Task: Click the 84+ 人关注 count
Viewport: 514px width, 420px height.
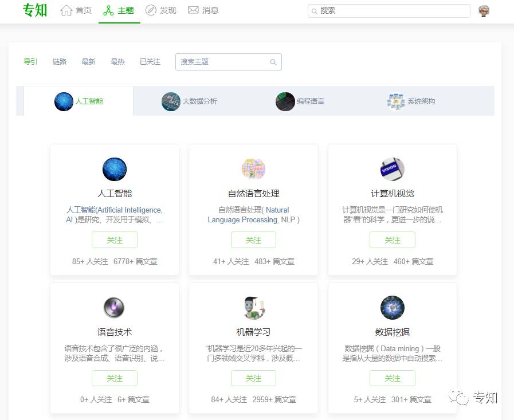Action: click(229, 400)
